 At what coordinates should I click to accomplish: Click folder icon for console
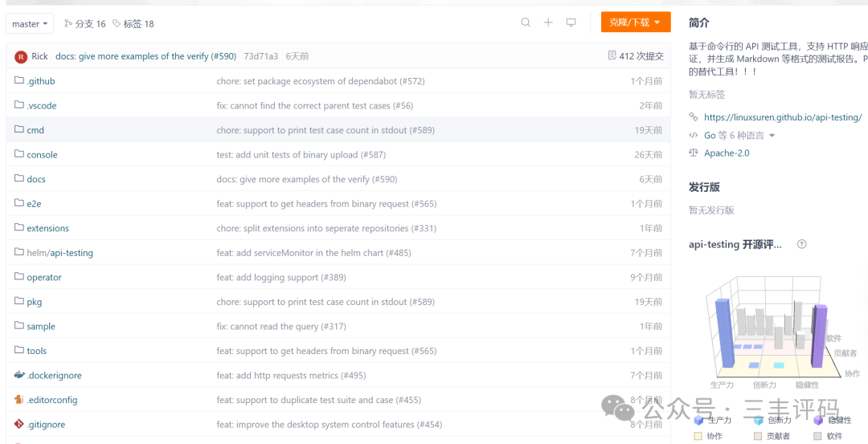coord(19,153)
